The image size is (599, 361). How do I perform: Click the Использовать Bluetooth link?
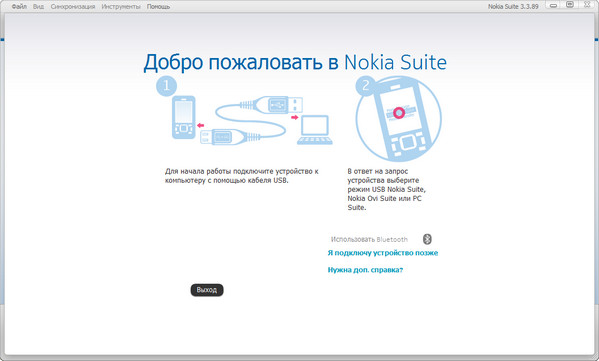coord(369,240)
